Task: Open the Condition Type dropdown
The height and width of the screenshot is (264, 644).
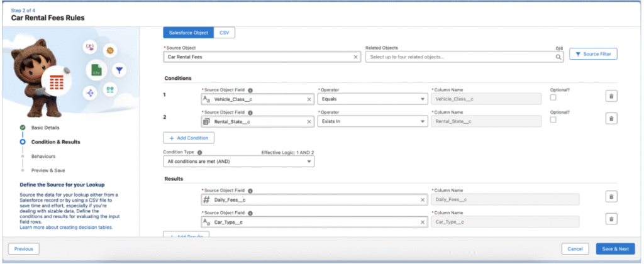Action: pos(238,162)
